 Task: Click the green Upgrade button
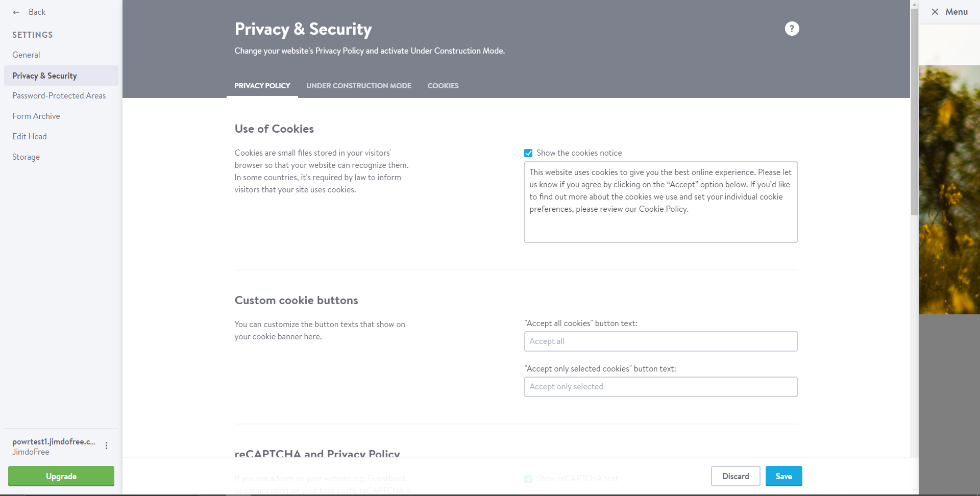pyautogui.click(x=61, y=476)
